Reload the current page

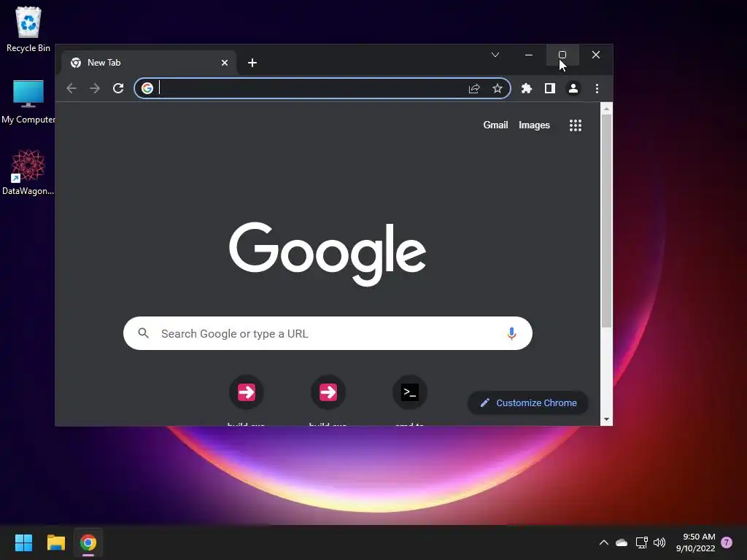[118, 88]
